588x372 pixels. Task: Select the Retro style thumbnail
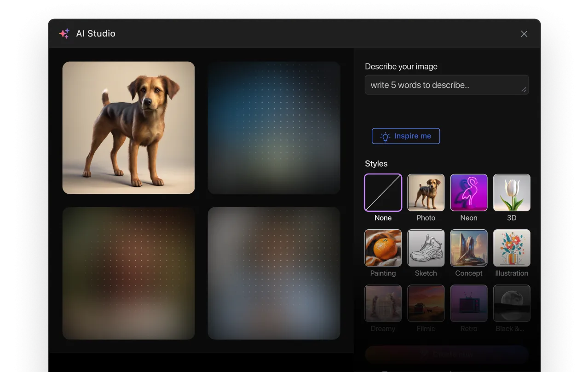(x=469, y=303)
